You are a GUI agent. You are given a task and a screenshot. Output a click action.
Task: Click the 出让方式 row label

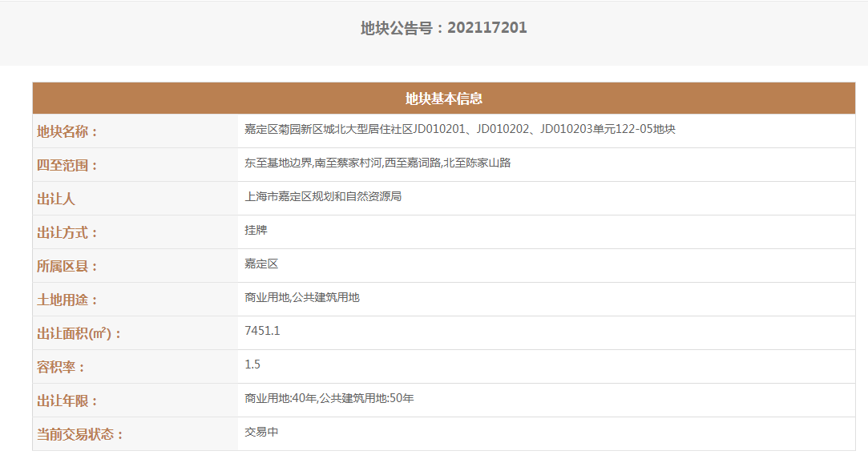coord(67,233)
